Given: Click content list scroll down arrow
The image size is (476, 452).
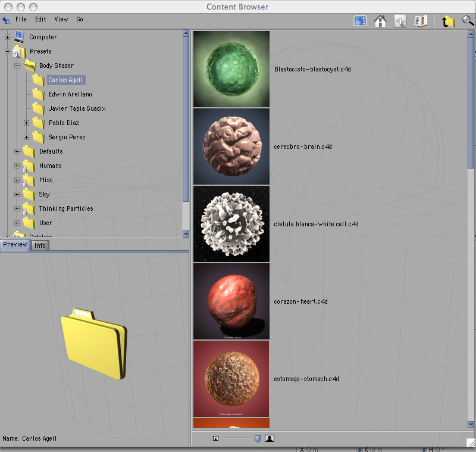Looking at the screenshot, I should [x=471, y=425].
